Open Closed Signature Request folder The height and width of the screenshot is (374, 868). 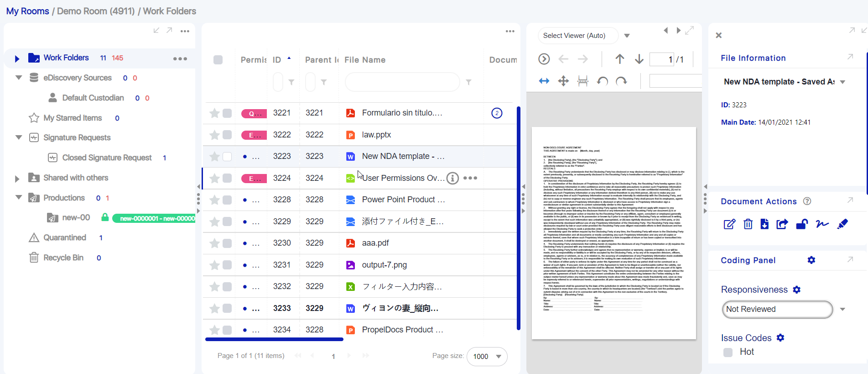pyautogui.click(x=107, y=158)
